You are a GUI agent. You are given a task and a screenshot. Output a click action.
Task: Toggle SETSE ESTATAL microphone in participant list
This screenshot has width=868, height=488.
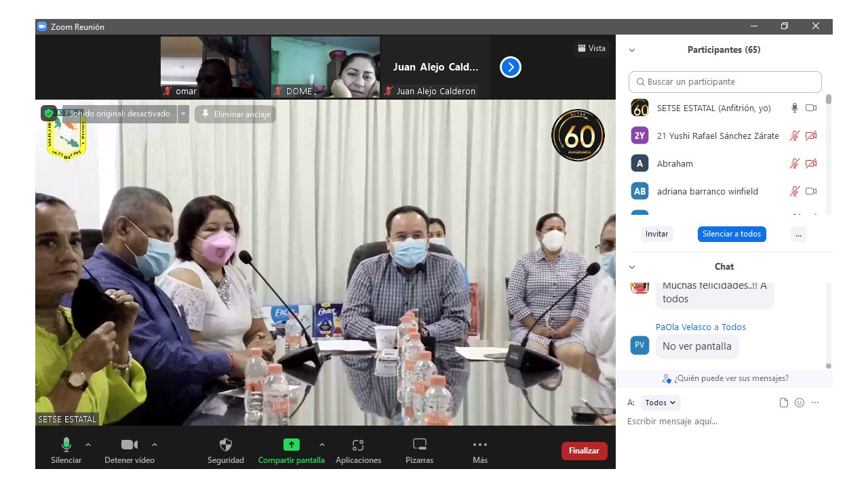(x=795, y=108)
